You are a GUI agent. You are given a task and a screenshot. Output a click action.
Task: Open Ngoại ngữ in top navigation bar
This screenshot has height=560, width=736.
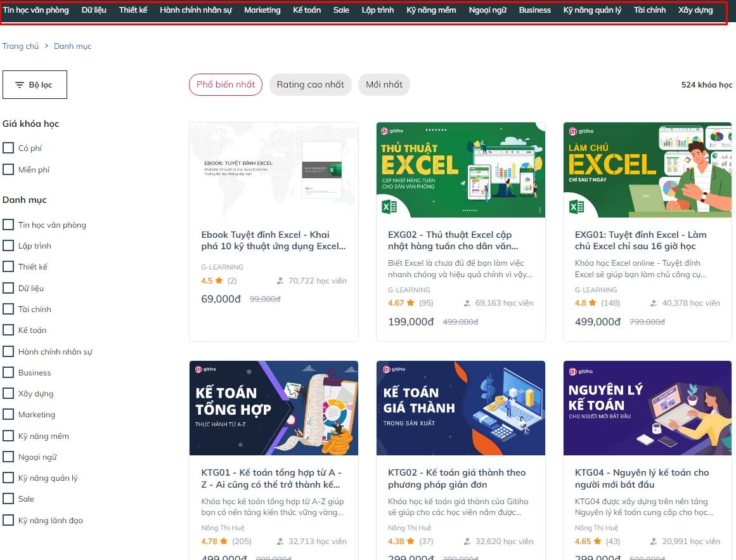tap(487, 10)
